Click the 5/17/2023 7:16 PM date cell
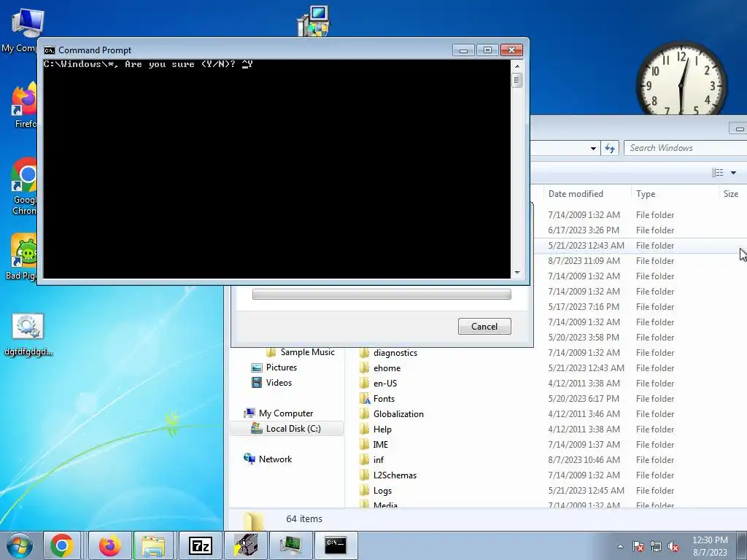This screenshot has height=560, width=747. (x=584, y=307)
